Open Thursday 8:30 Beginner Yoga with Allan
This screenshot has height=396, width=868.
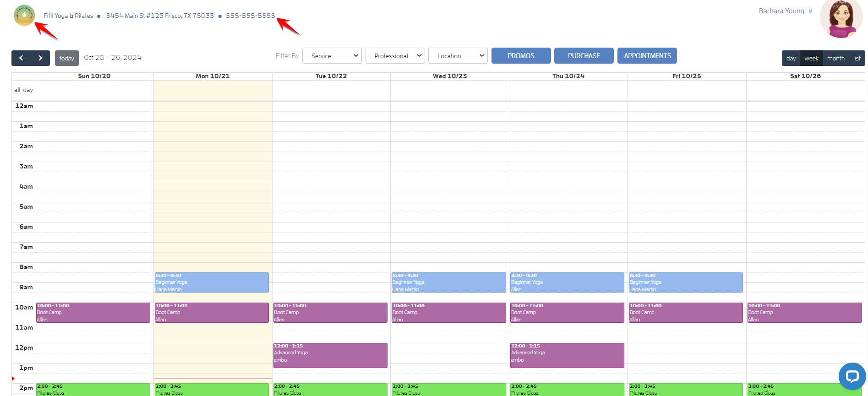click(x=567, y=282)
